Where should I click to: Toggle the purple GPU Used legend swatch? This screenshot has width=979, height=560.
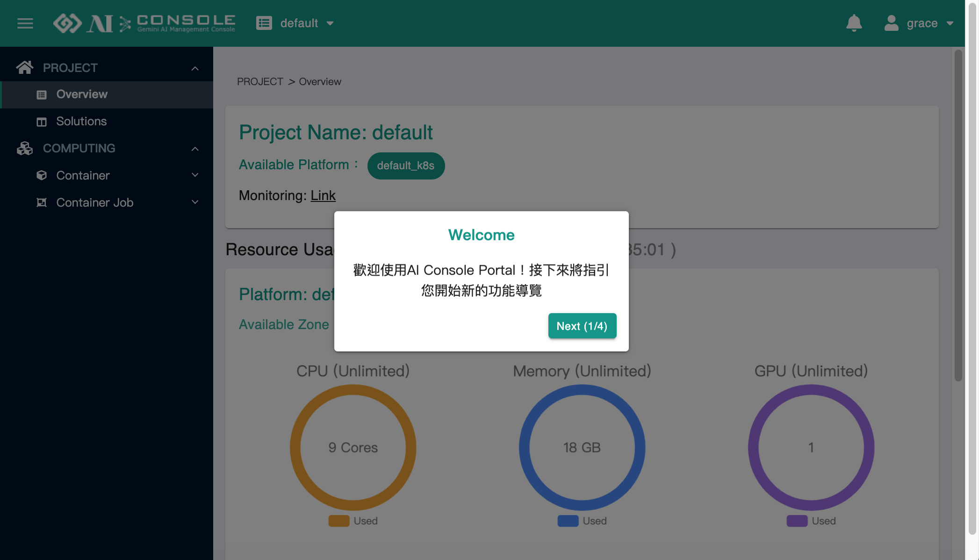[x=797, y=521]
